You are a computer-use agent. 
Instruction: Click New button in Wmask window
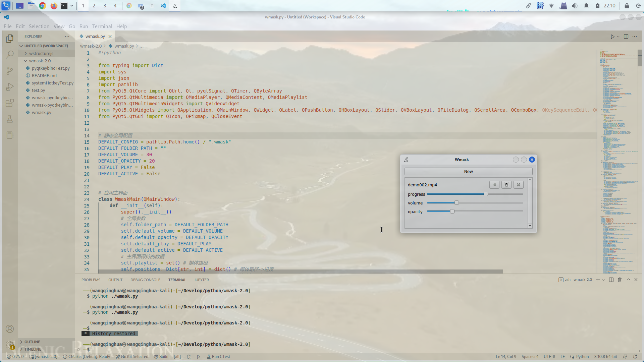pyautogui.click(x=468, y=171)
